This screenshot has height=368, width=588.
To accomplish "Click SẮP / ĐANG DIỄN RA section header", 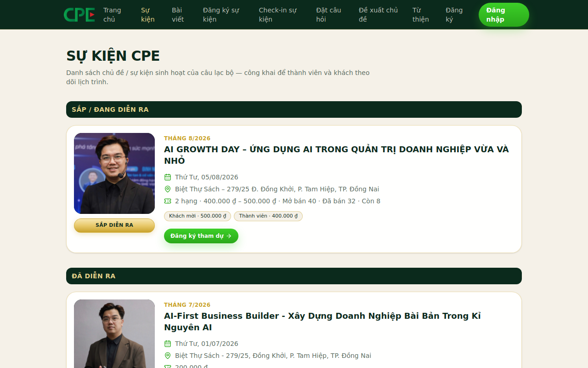I will [294, 109].
